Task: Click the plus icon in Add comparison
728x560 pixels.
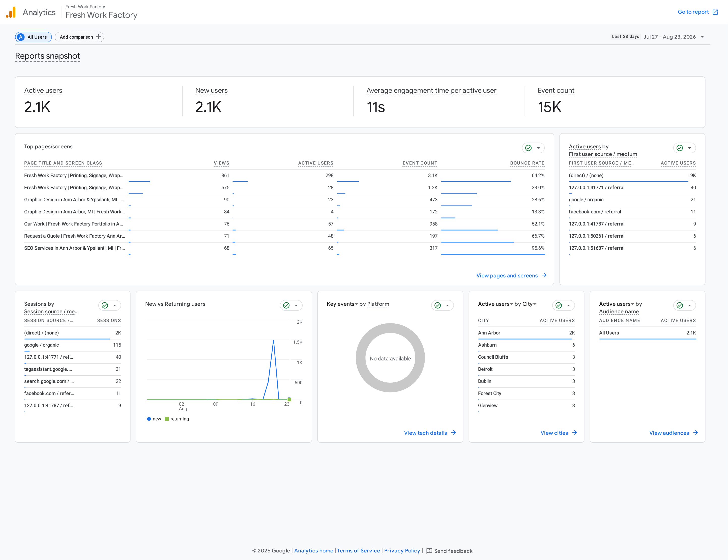Action: (x=98, y=37)
